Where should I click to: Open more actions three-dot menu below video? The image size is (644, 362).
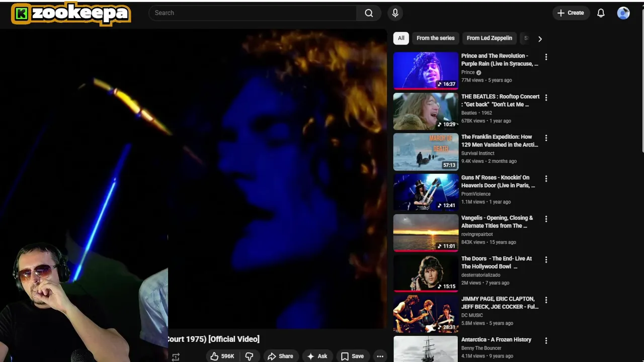pos(380,356)
